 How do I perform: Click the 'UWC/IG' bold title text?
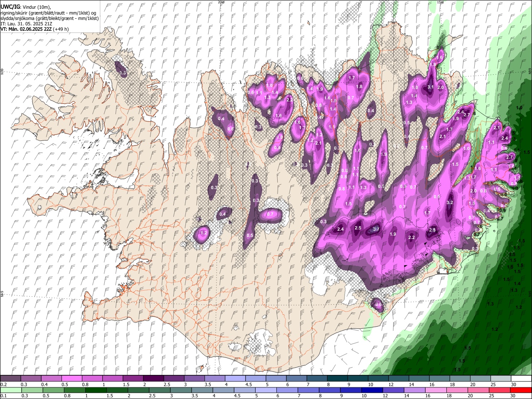coord(10,7)
